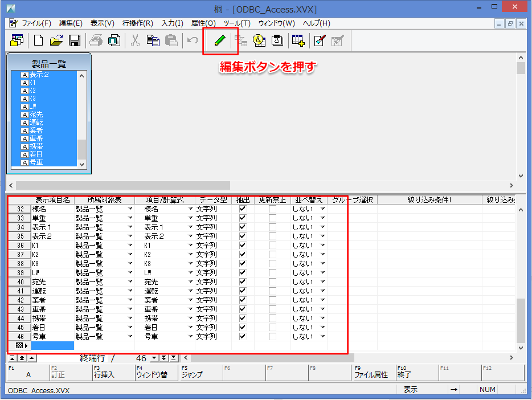Open 並べ替え dropdown for row 40 宛先
Image resolution: width=532 pixels, height=400 pixels.
coord(323,282)
